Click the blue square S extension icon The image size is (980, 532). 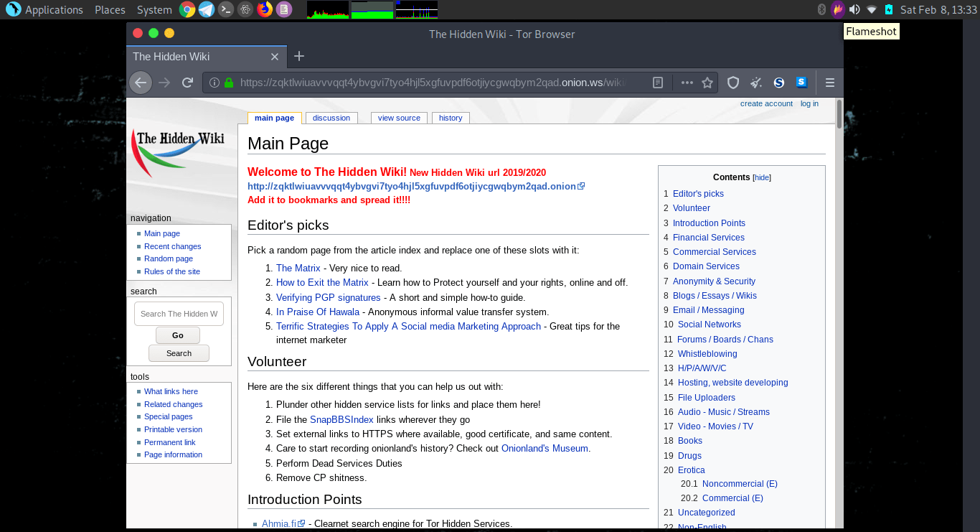coord(801,83)
